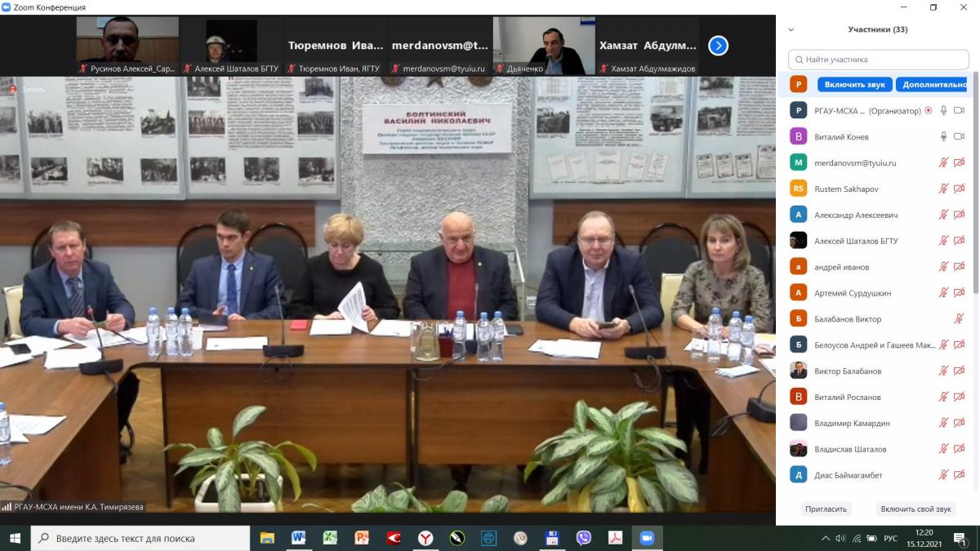Open the Дополнительно options button
980x551 pixels.
pyautogui.click(x=933, y=84)
